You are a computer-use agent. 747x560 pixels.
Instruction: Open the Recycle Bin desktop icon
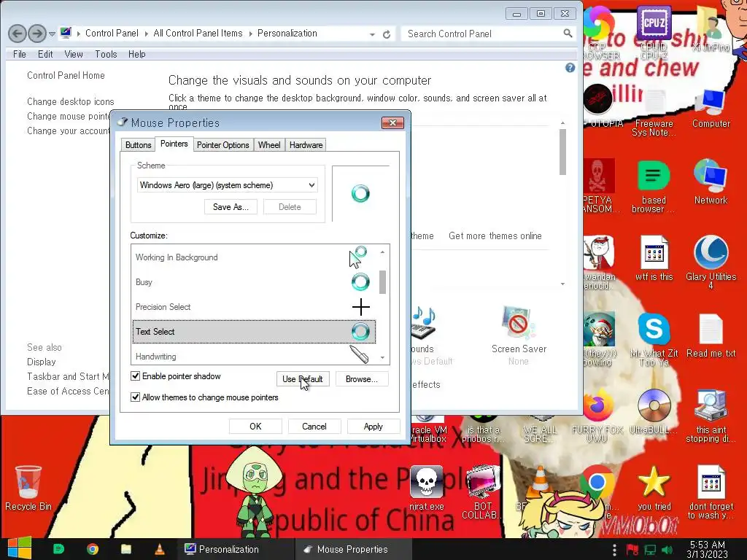coord(28,488)
